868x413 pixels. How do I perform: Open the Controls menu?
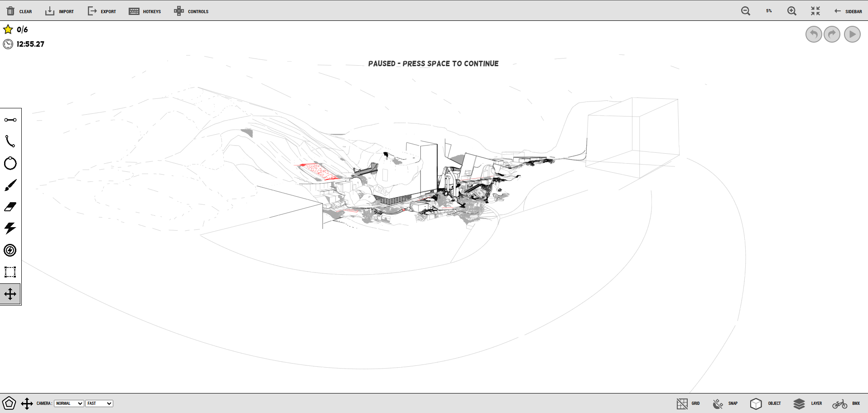(x=191, y=11)
